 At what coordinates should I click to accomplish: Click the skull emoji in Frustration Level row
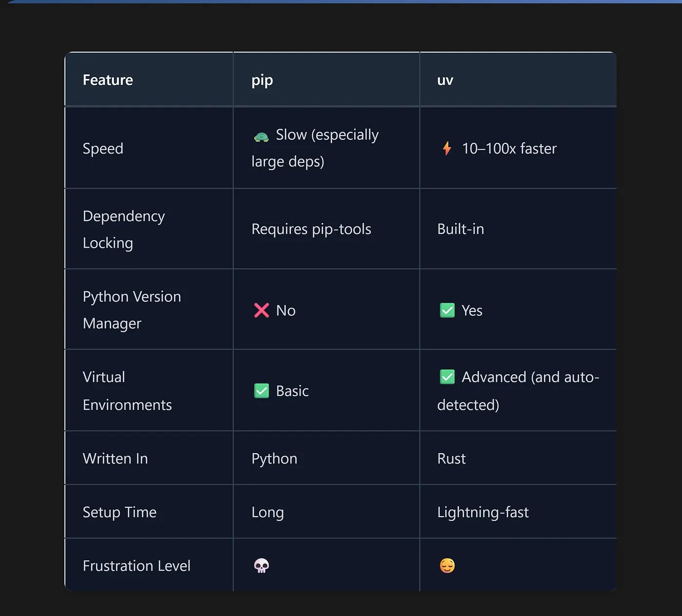262,565
